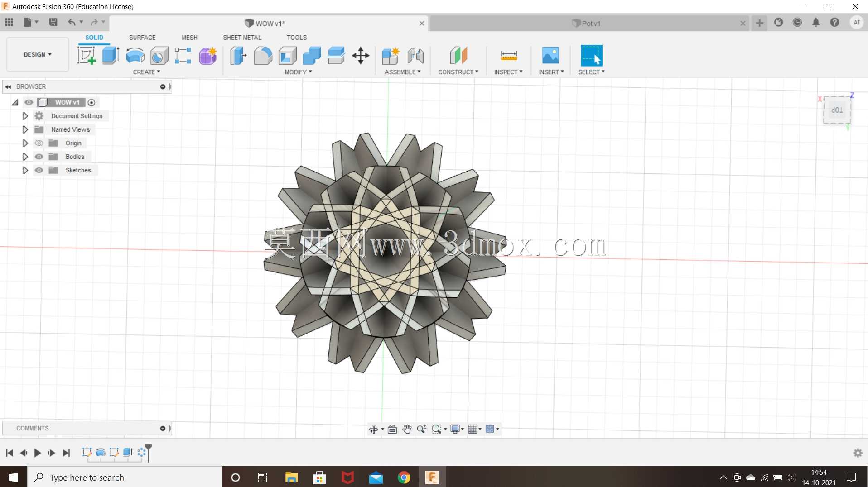
Task: Select the Extrude tool
Action: click(111, 56)
